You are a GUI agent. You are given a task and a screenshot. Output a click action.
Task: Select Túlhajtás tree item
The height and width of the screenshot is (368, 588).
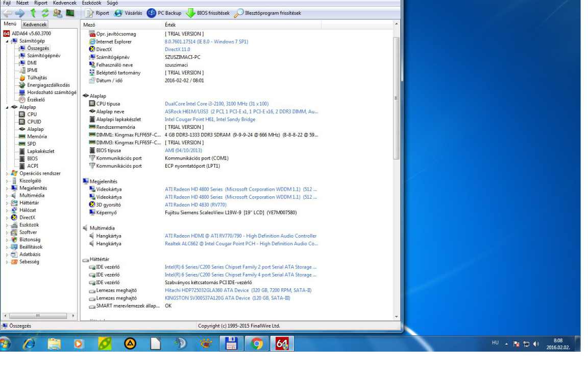click(x=37, y=78)
